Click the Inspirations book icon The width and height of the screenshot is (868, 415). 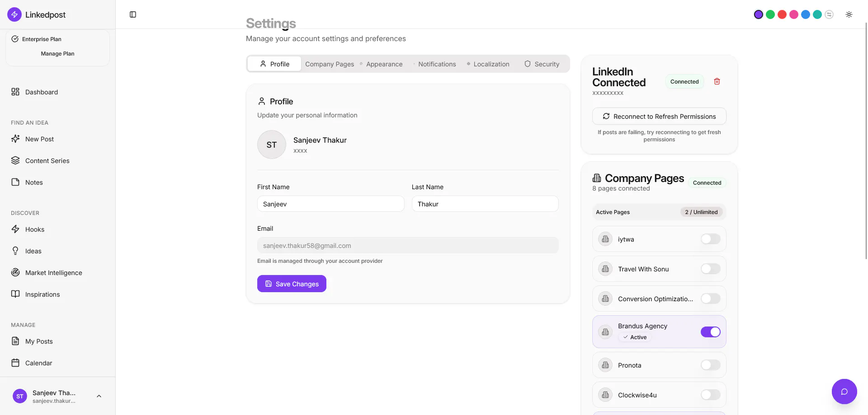tap(15, 294)
